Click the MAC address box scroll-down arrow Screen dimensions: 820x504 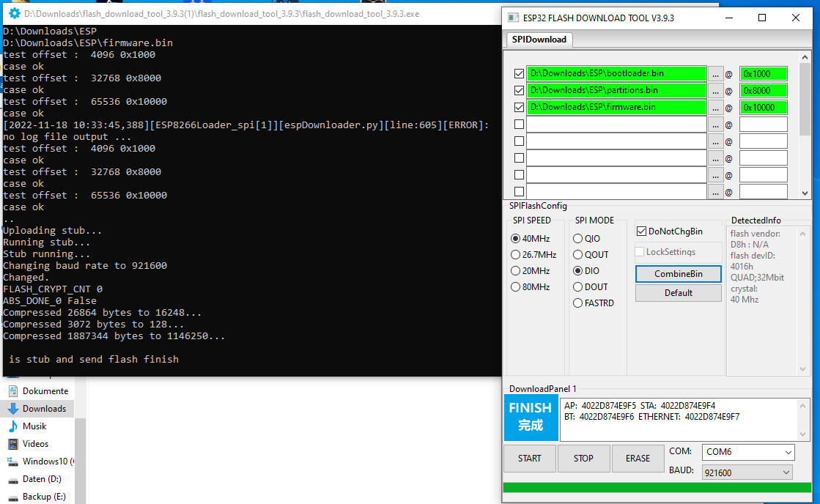[802, 434]
